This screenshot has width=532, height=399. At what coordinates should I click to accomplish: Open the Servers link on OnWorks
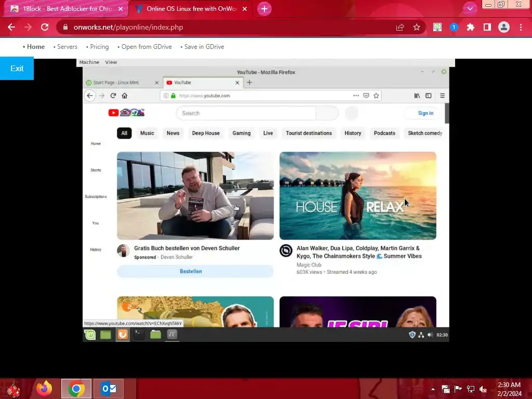click(x=67, y=47)
